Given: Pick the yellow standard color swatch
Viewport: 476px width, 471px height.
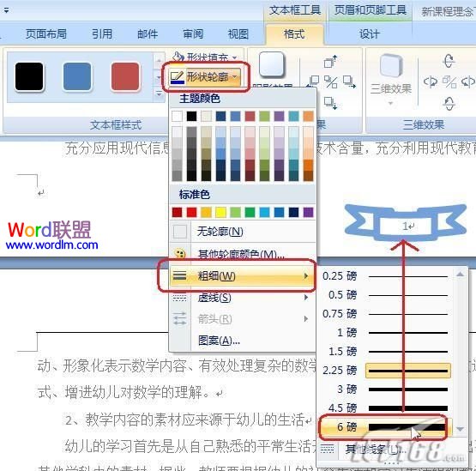Looking at the screenshot, I should [220, 212].
